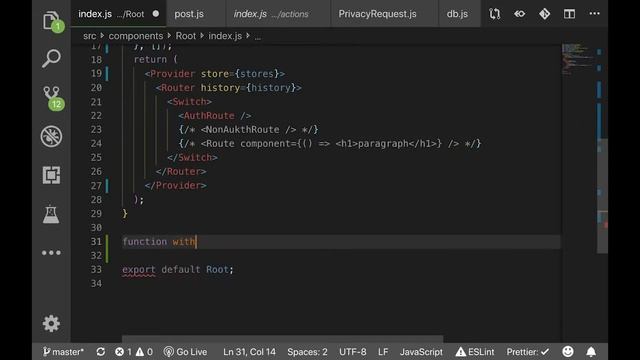Change LF end of line sequence

point(383,352)
